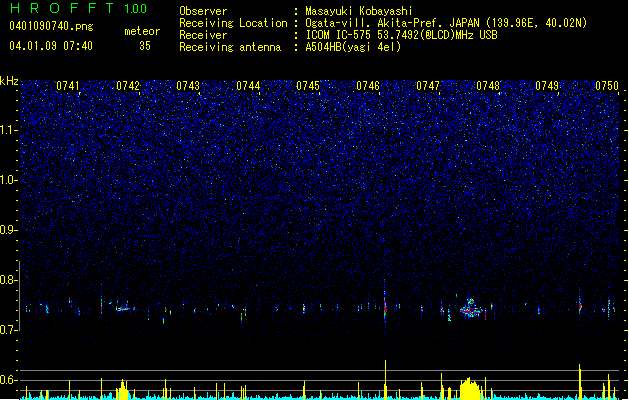This screenshot has height=400, width=629.
Task: Click the yellow power bump after 0742
Action: click(123, 390)
